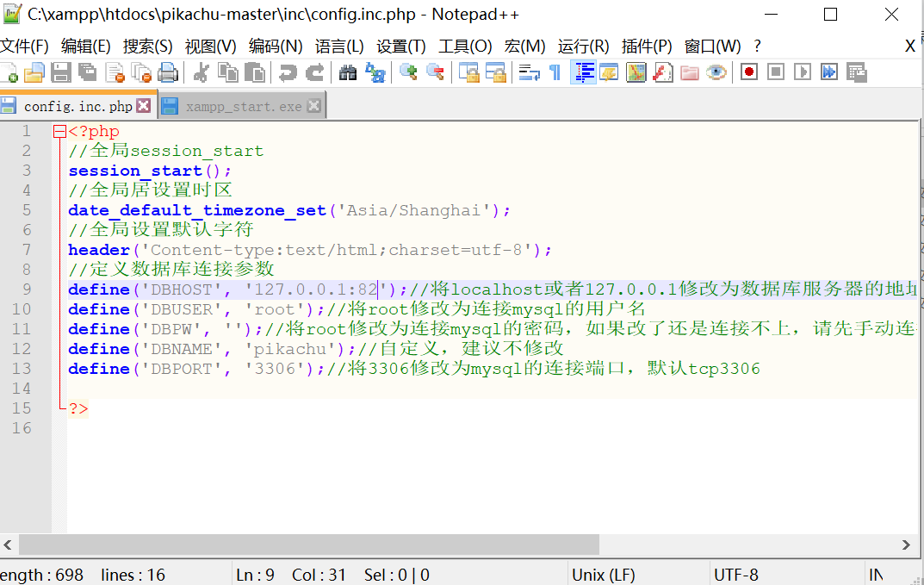Open the user defined language icon

tap(609, 72)
